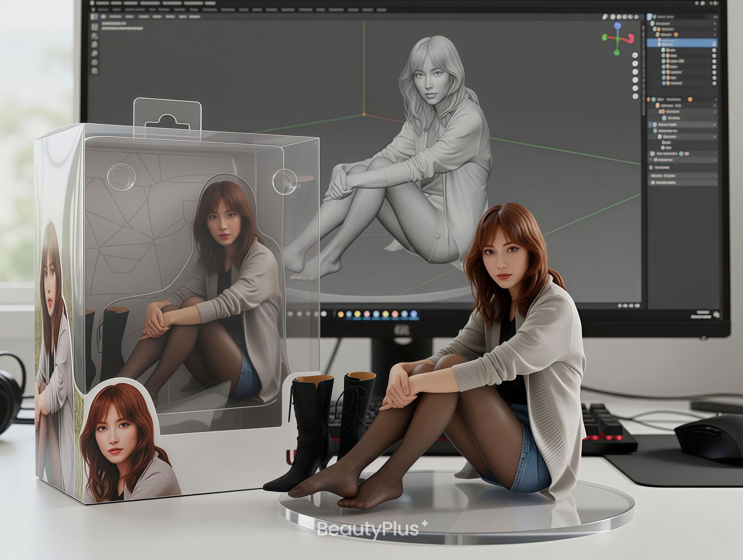
Task: Click the left green gizmo axis ball
Action: pos(604,37)
